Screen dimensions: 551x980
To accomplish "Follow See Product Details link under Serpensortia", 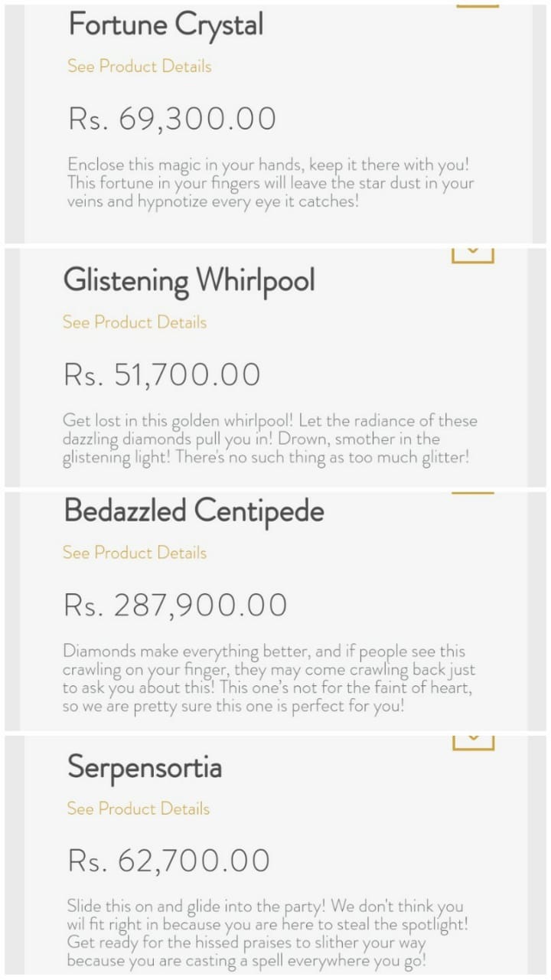I will 138,808.
